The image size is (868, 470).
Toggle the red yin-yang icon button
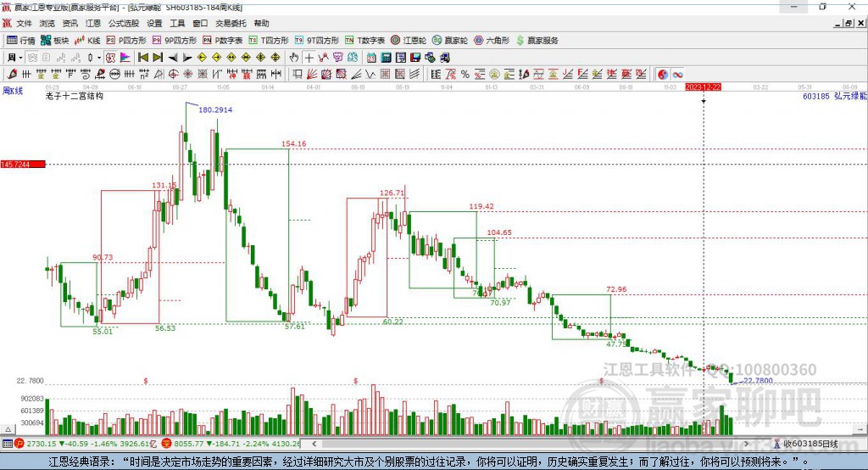(663, 75)
